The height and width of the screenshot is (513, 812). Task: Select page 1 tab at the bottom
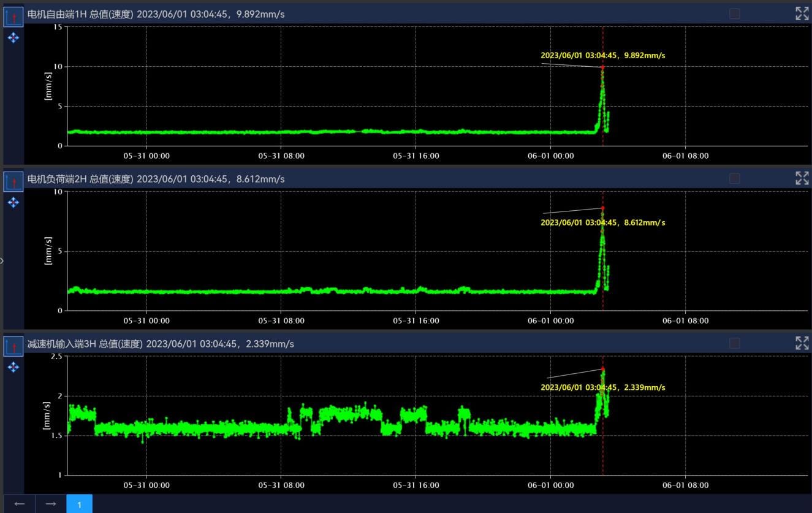click(79, 504)
